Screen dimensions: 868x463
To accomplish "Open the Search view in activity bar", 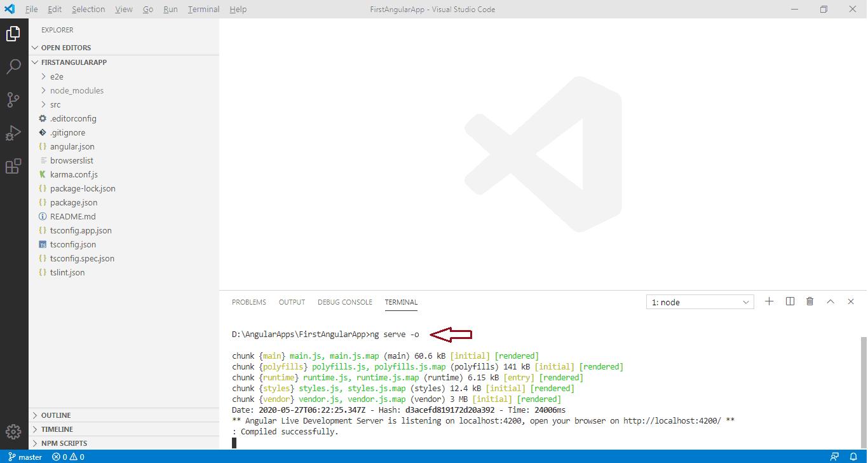I will click(13, 67).
